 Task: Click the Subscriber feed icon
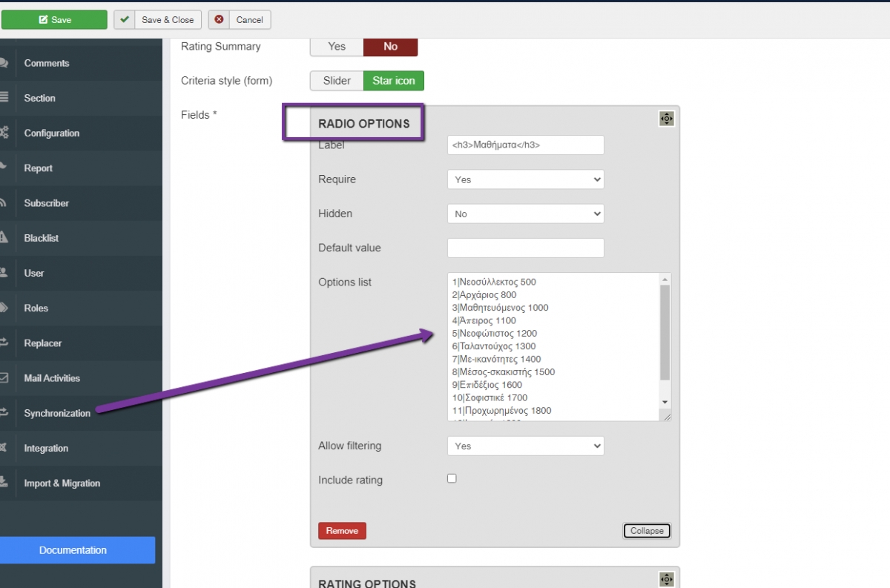pyautogui.click(x=4, y=203)
